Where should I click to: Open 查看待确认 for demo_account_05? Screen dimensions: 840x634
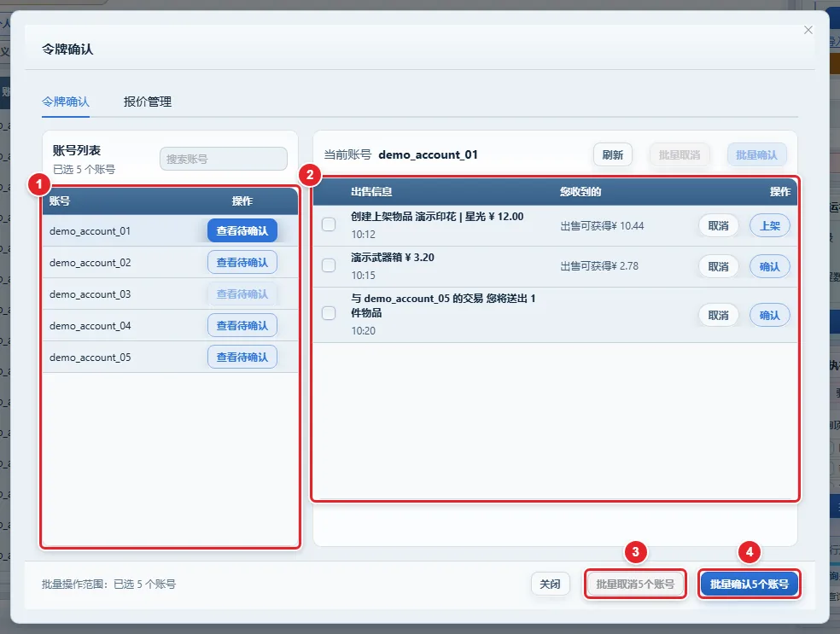pyautogui.click(x=242, y=358)
